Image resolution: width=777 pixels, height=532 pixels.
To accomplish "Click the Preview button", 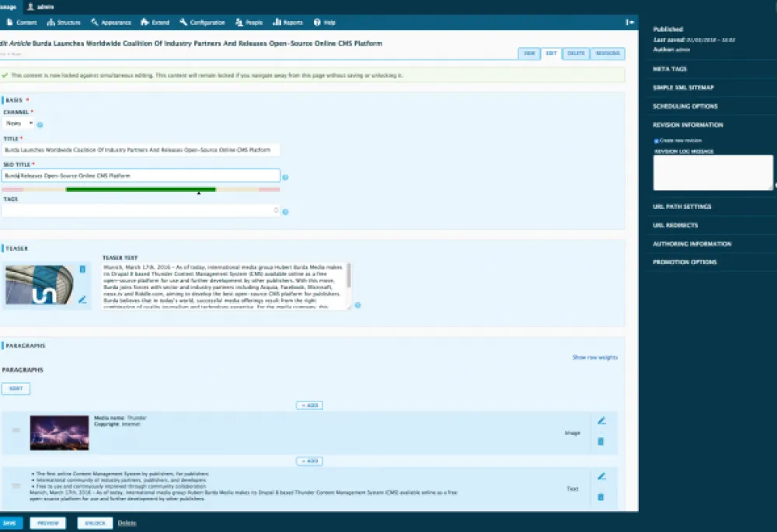I will pyautogui.click(x=48, y=523).
